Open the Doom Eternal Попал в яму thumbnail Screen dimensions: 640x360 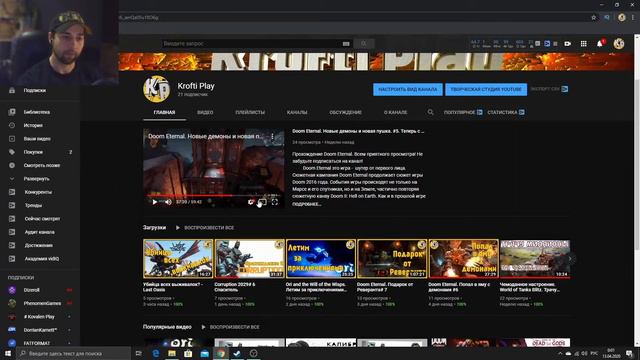click(464, 259)
